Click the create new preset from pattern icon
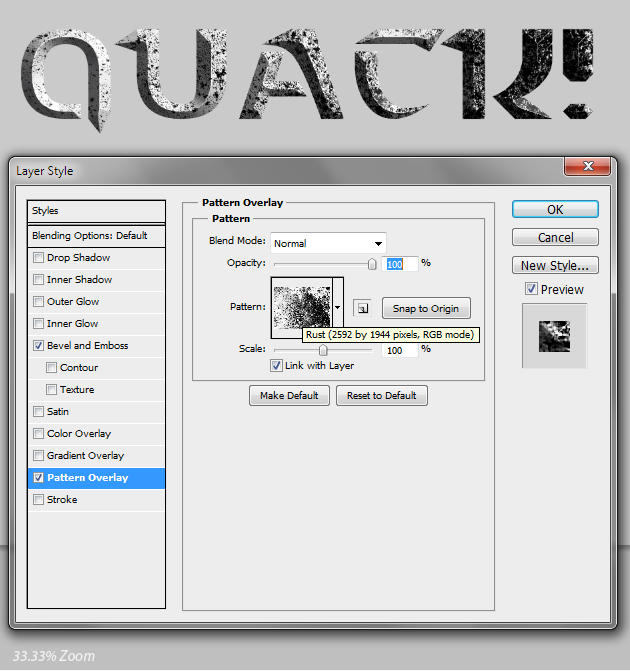This screenshot has height=671, width=630. [x=362, y=309]
